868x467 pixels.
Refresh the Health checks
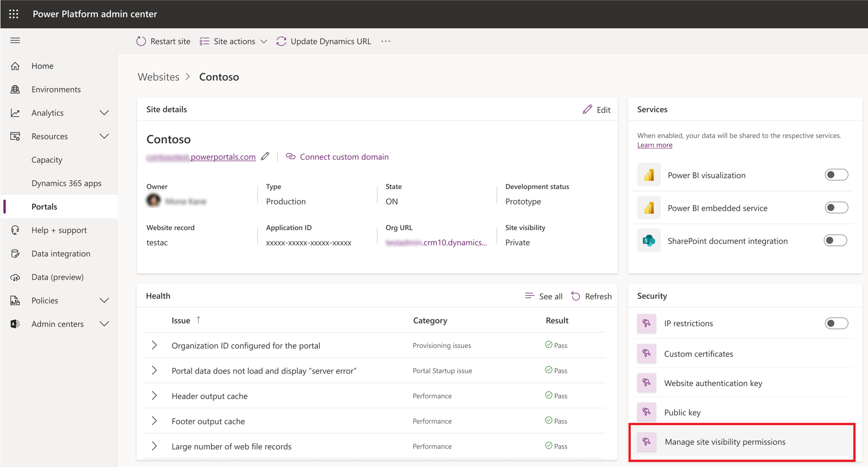coord(592,296)
